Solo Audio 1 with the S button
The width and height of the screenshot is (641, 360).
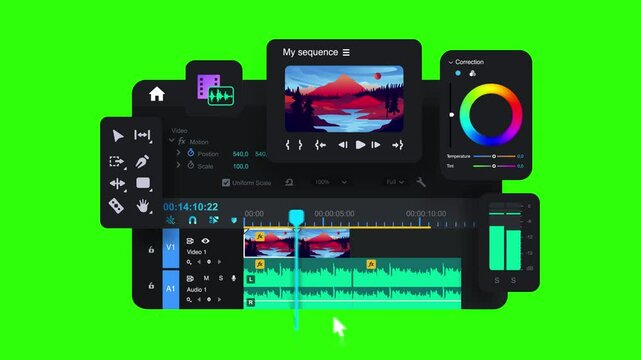221,278
